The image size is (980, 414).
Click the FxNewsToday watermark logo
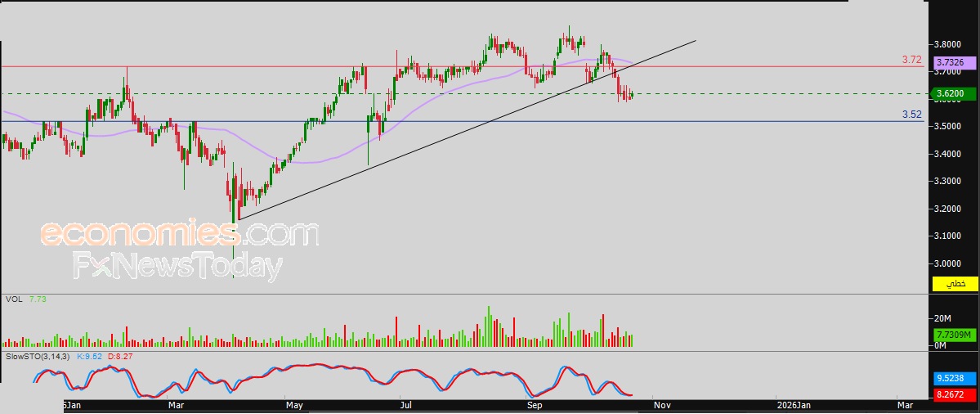[x=178, y=267]
